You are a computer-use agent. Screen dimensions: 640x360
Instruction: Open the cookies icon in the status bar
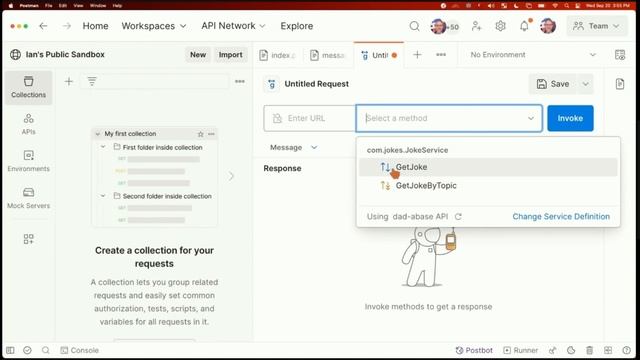pos(571,350)
